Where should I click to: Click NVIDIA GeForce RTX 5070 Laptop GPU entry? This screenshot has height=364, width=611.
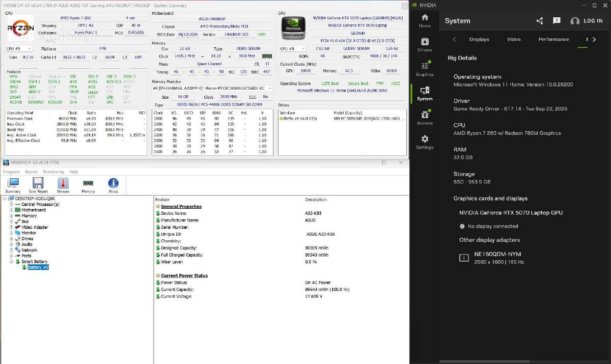pos(511,212)
